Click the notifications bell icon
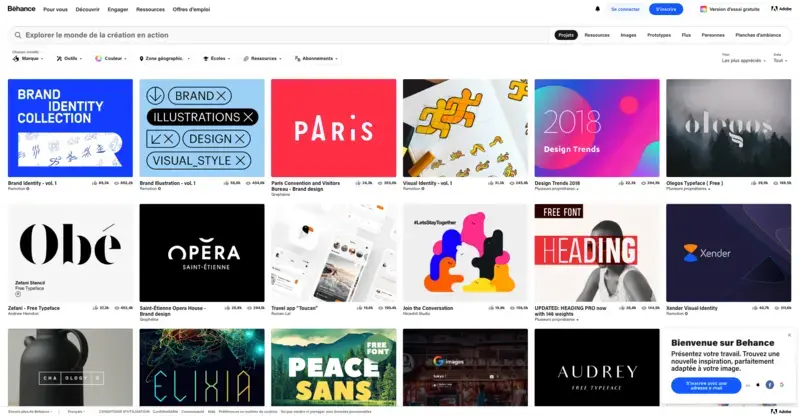Image resolution: width=799 pixels, height=417 pixels. tap(597, 9)
